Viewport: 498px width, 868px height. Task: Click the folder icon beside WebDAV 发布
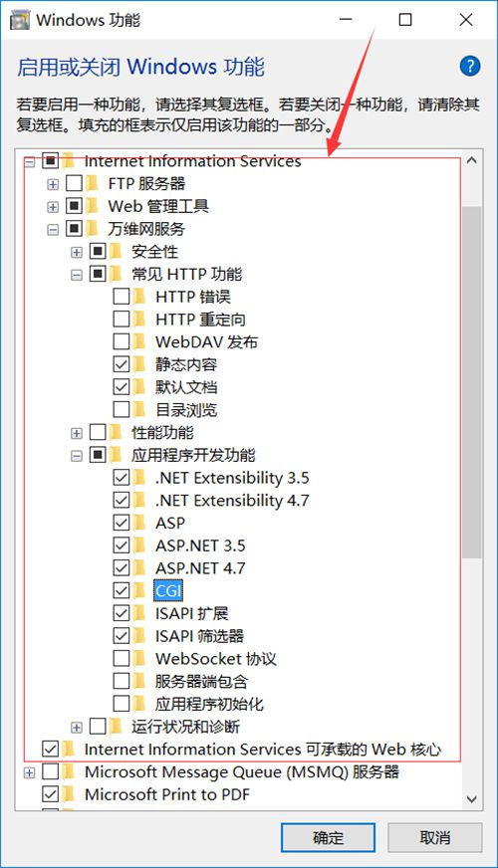(139, 341)
